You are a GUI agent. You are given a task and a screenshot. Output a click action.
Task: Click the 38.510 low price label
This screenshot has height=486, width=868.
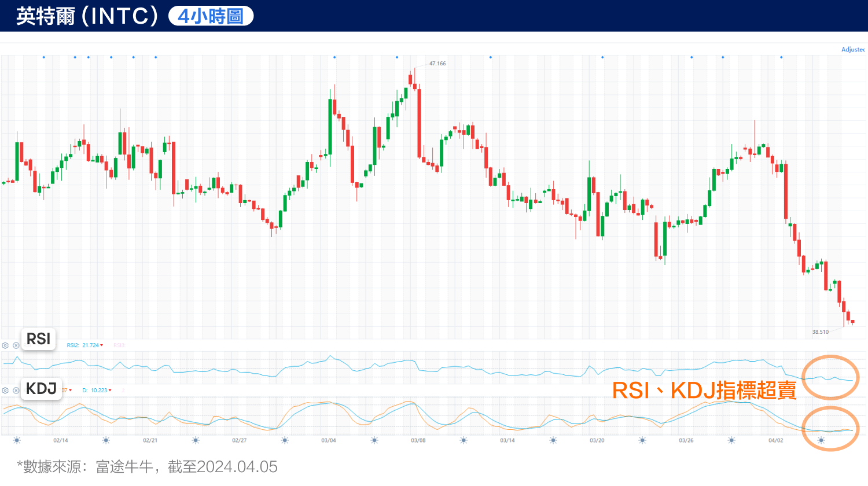(x=820, y=332)
